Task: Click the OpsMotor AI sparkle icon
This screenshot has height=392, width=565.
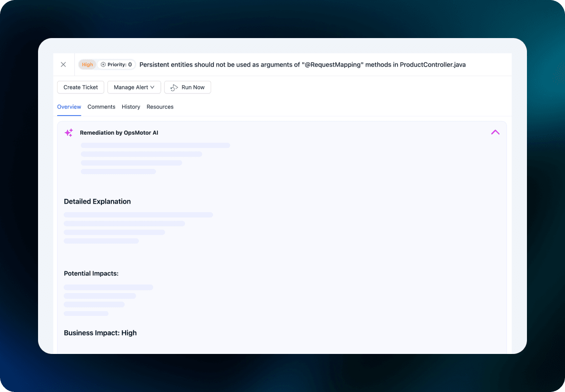Action: tap(69, 133)
